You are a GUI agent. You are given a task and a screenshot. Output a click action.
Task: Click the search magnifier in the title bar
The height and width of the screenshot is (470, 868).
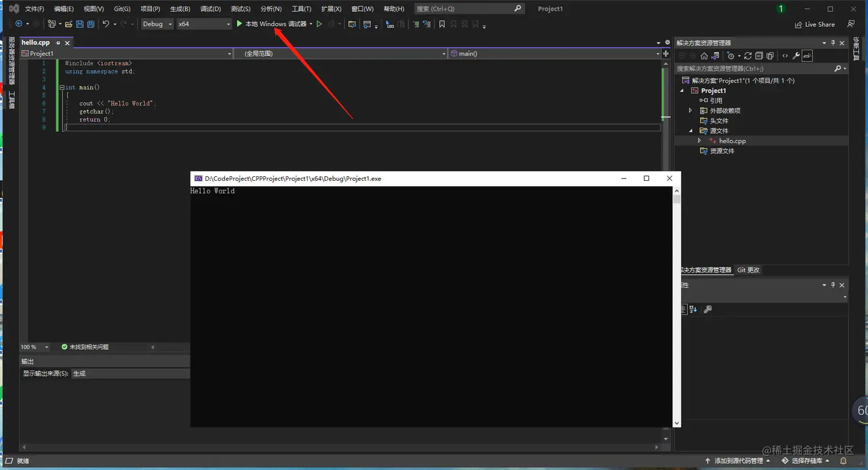[x=518, y=9]
